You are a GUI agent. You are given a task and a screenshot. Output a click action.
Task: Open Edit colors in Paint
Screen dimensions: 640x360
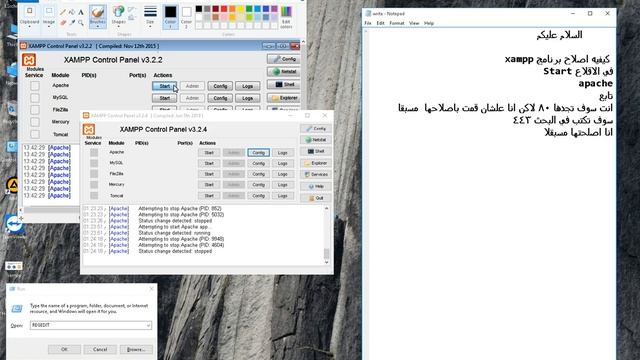click(x=287, y=16)
